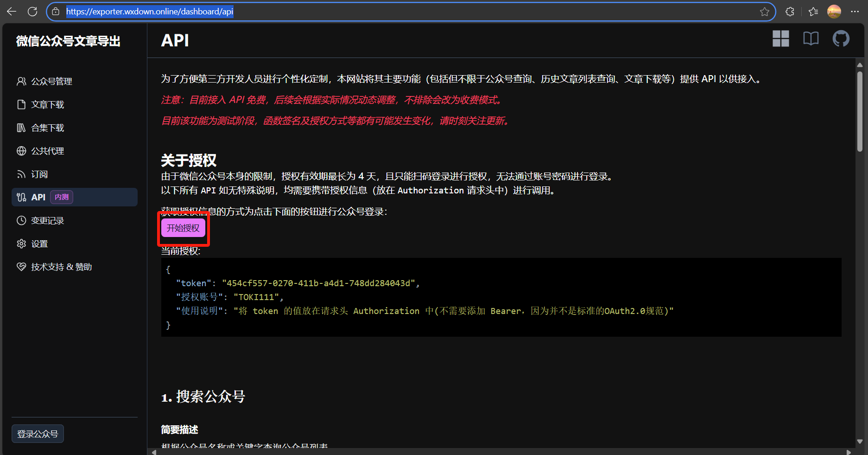Screen dimensions: 868x455
Task: Select the URL address bar
Action: pos(411,12)
